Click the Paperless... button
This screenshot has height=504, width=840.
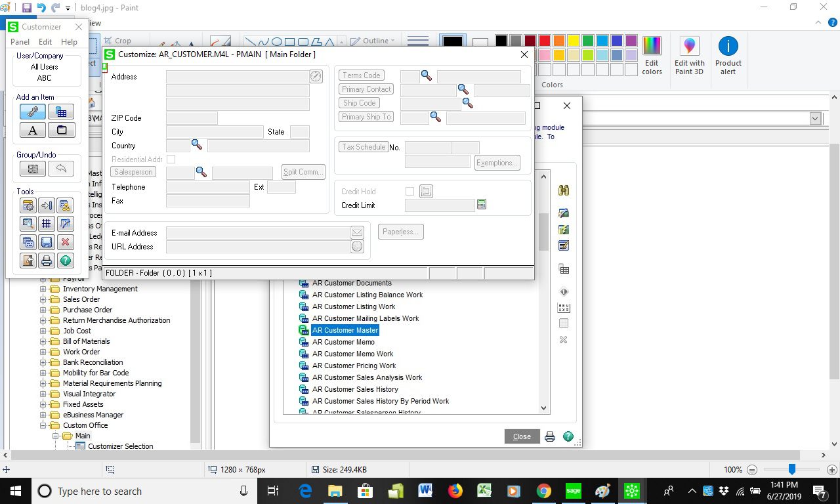tap(401, 232)
